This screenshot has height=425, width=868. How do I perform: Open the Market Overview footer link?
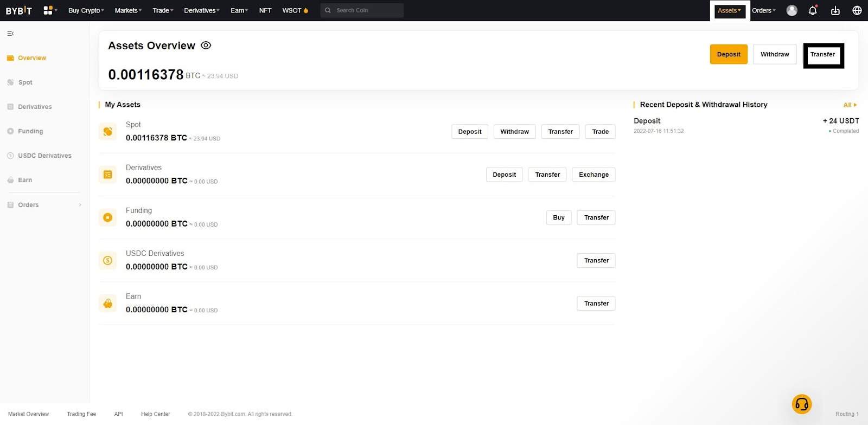tap(28, 414)
